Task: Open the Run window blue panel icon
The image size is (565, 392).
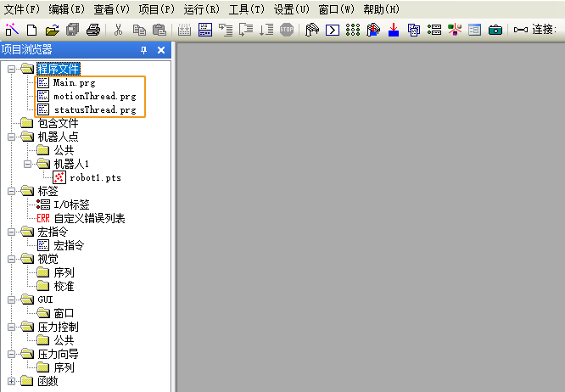Action: pos(205,30)
